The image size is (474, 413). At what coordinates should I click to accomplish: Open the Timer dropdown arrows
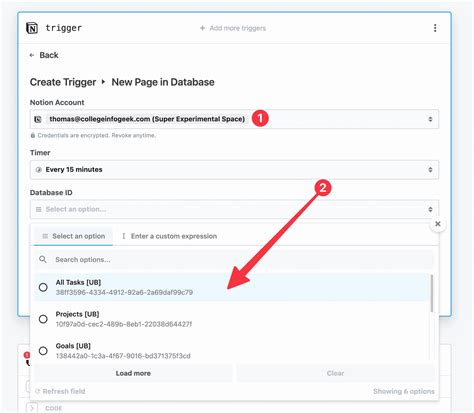(x=430, y=169)
